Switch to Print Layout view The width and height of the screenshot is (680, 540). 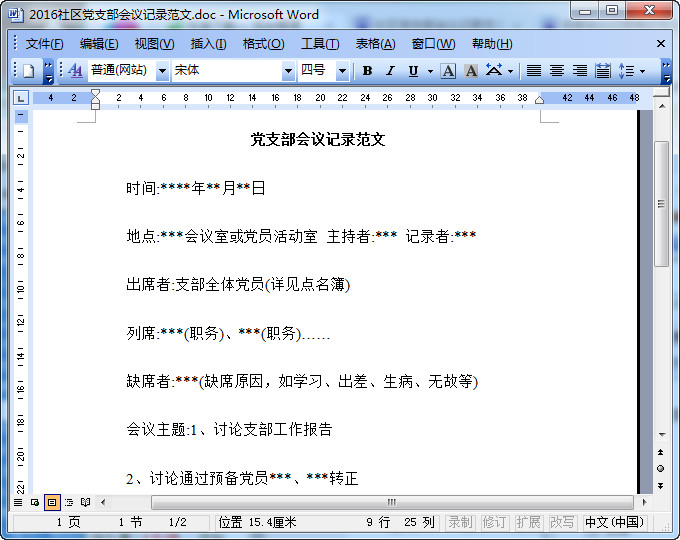[x=52, y=502]
